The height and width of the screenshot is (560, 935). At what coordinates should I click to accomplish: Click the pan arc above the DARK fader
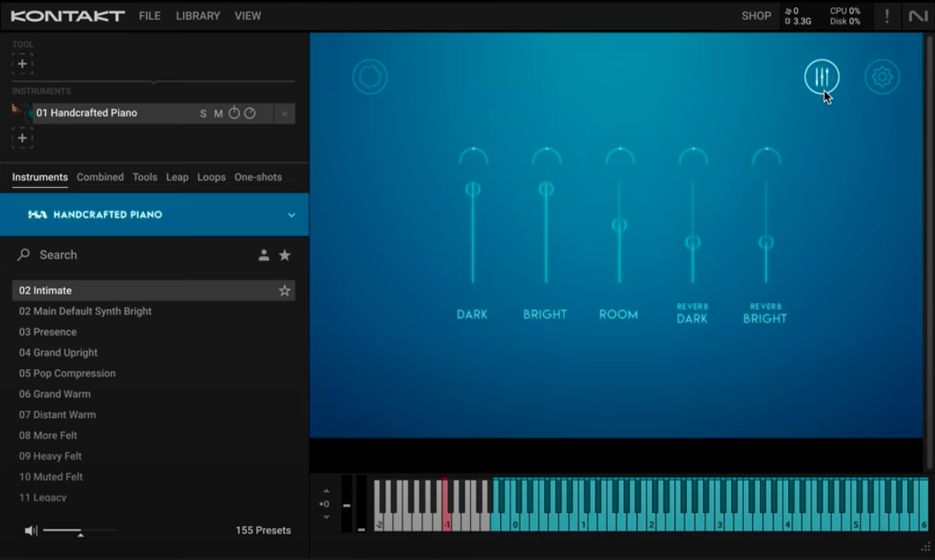[474, 156]
